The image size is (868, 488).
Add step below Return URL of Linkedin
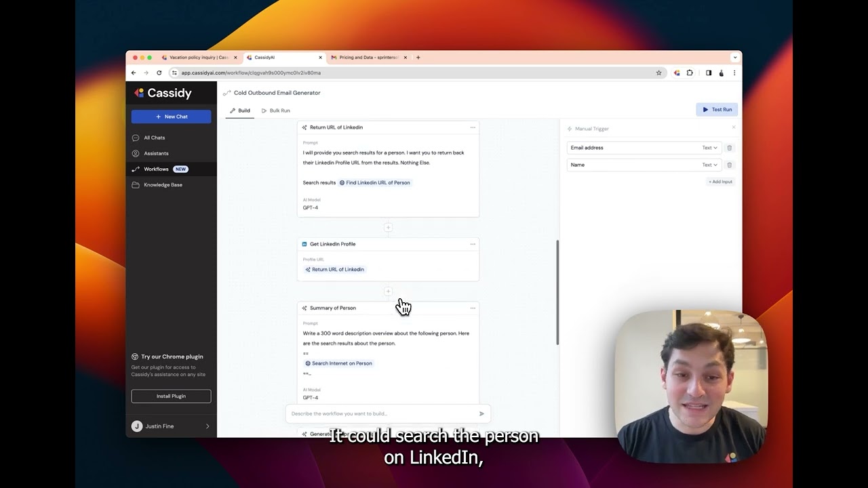click(388, 228)
